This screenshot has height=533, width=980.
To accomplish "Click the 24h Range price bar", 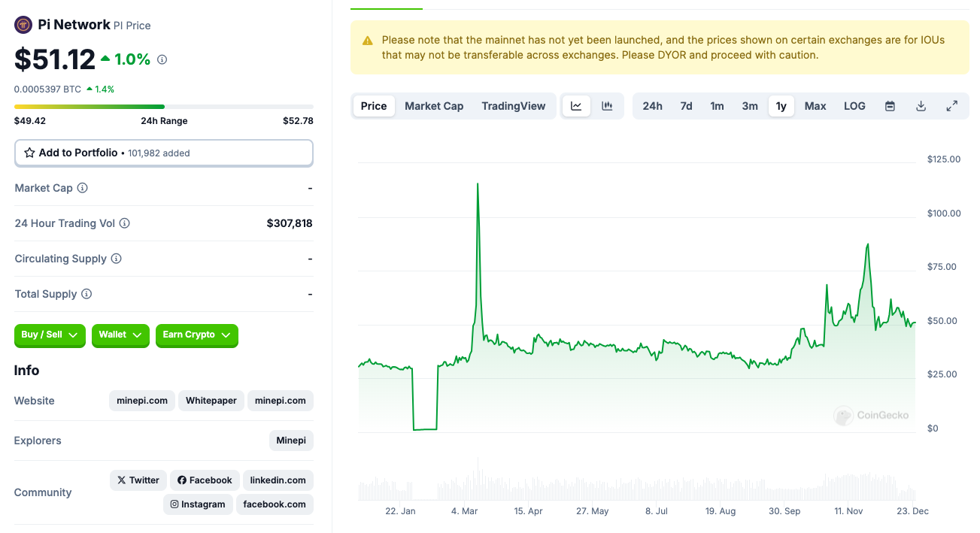I will (x=163, y=107).
